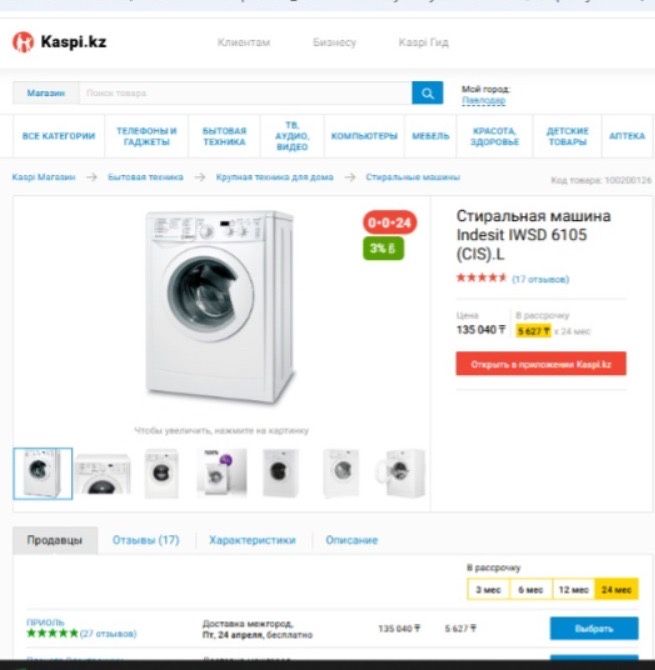Click the Kaspi.kz logo icon
Screen dimensions: 655x670
click(x=23, y=42)
